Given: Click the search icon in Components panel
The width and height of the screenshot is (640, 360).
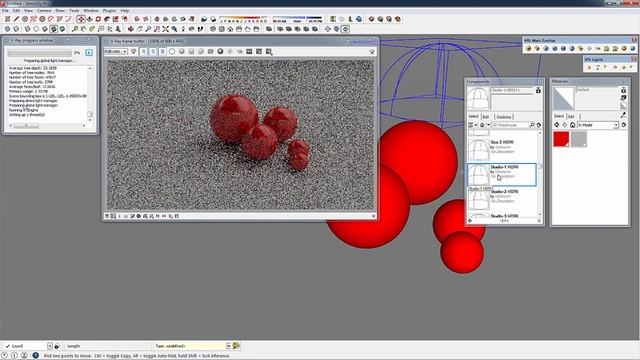Looking at the screenshot, I should point(532,125).
